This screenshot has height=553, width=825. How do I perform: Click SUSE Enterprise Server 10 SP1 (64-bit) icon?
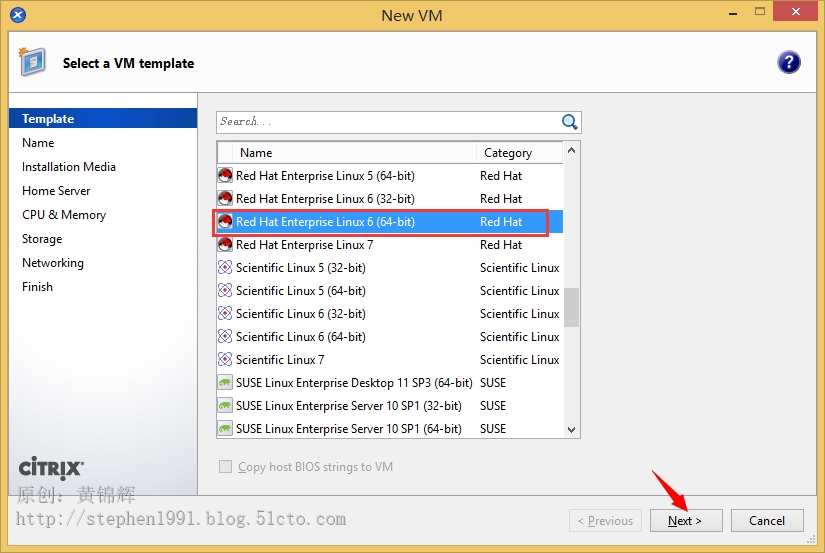(x=225, y=428)
